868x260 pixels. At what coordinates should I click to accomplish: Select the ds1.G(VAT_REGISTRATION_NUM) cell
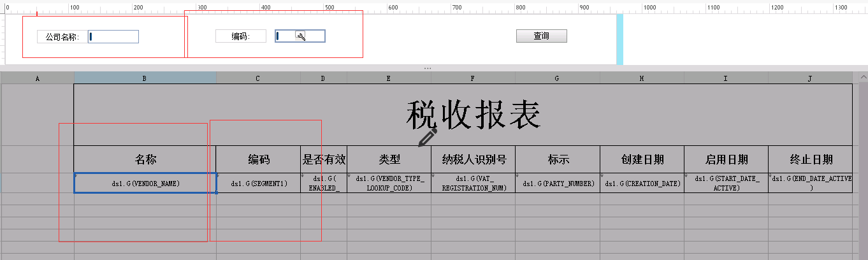(473, 183)
